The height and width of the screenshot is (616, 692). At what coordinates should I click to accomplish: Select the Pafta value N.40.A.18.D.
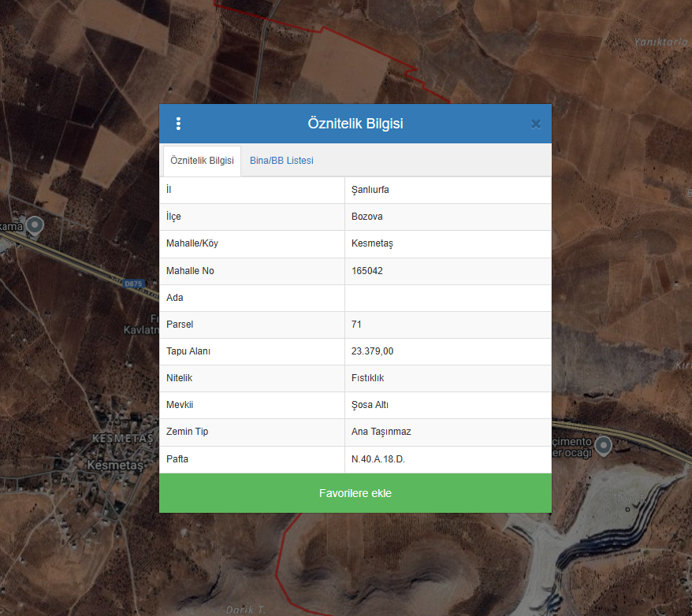pos(378,458)
